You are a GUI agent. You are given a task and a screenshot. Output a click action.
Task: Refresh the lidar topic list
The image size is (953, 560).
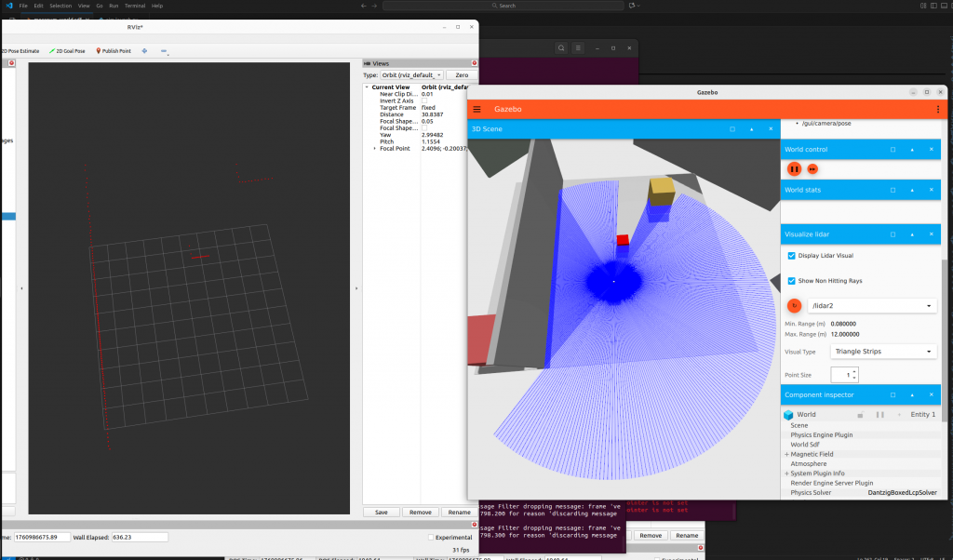click(794, 305)
